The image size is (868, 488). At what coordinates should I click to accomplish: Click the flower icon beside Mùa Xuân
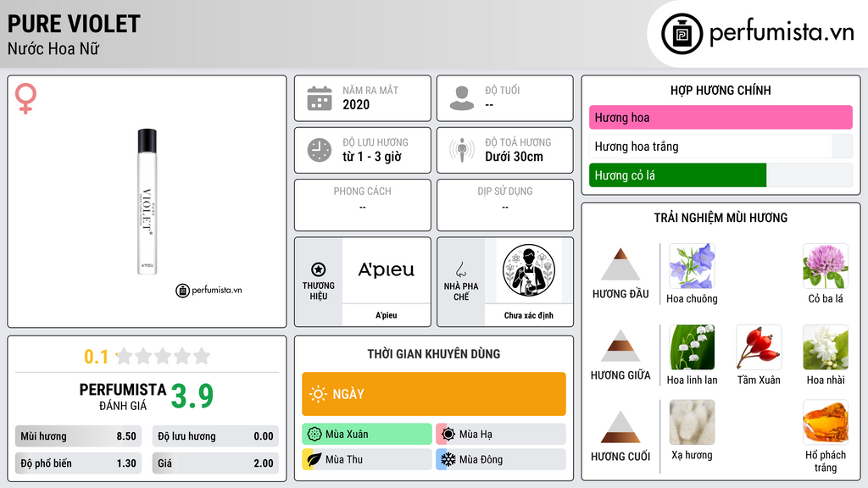coord(314,435)
